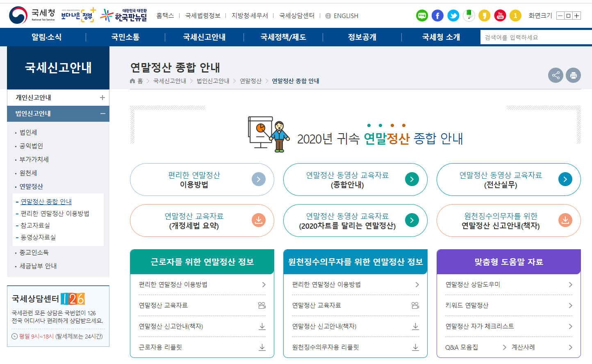The width and height of the screenshot is (592, 364).
Task: Select 법인세 in sidebar
Action: click(28, 132)
